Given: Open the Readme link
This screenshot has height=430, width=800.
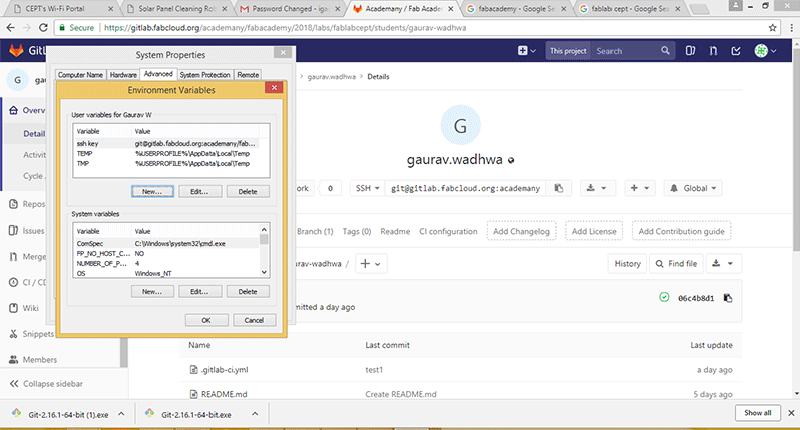Looking at the screenshot, I should (395, 231).
